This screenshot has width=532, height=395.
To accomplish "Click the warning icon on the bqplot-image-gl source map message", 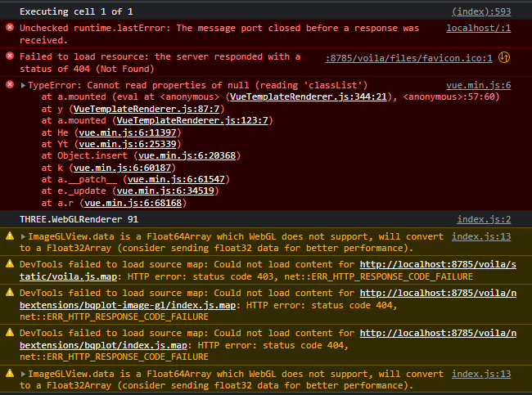I will 10,292.
